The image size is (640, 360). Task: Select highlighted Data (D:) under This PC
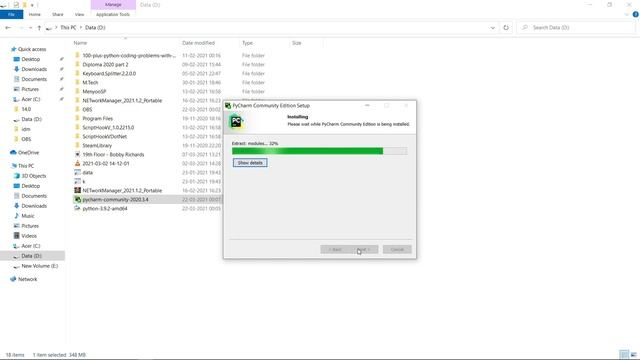[31, 256]
